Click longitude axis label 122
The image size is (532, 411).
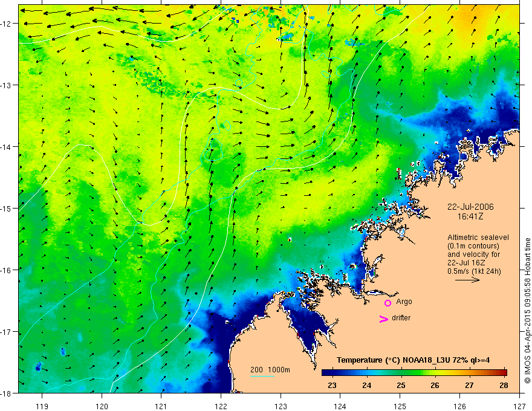click(221, 406)
